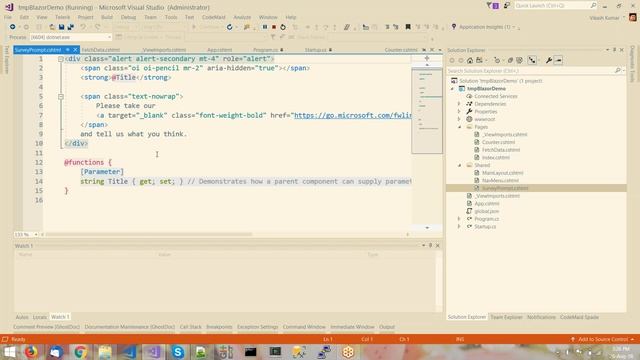Expand the Program.cs node
Screen dimensions: 640x360
click(459, 219)
